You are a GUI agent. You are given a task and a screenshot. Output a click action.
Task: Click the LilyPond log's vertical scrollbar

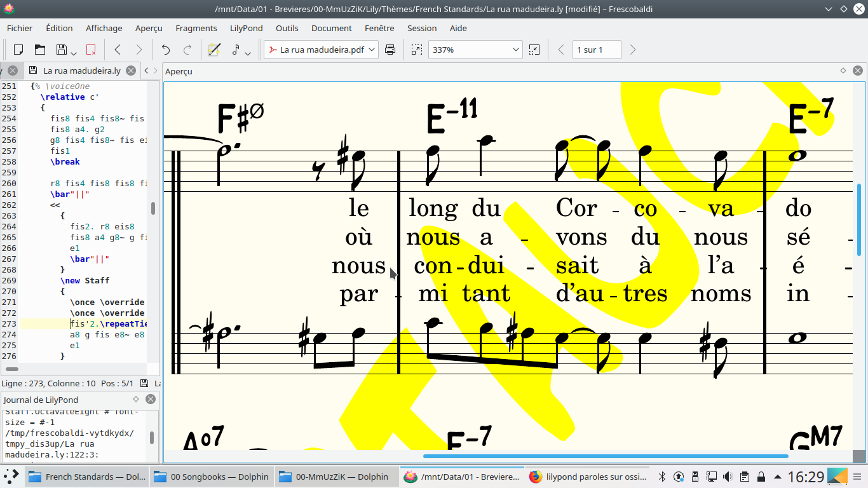152,438
